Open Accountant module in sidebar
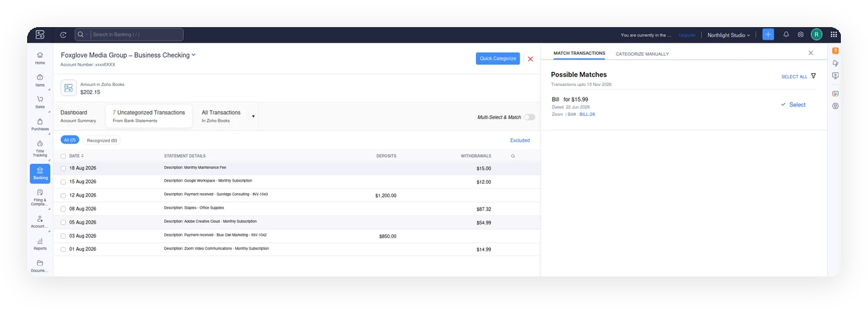 click(x=40, y=222)
